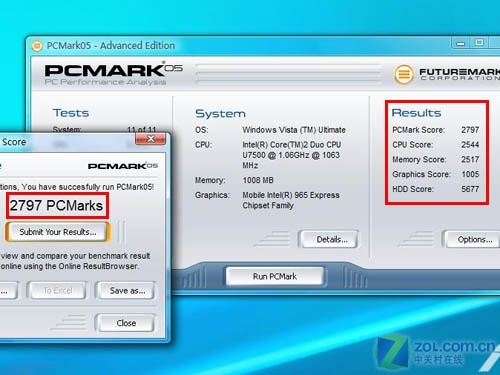Open the results Options... button

point(473,239)
